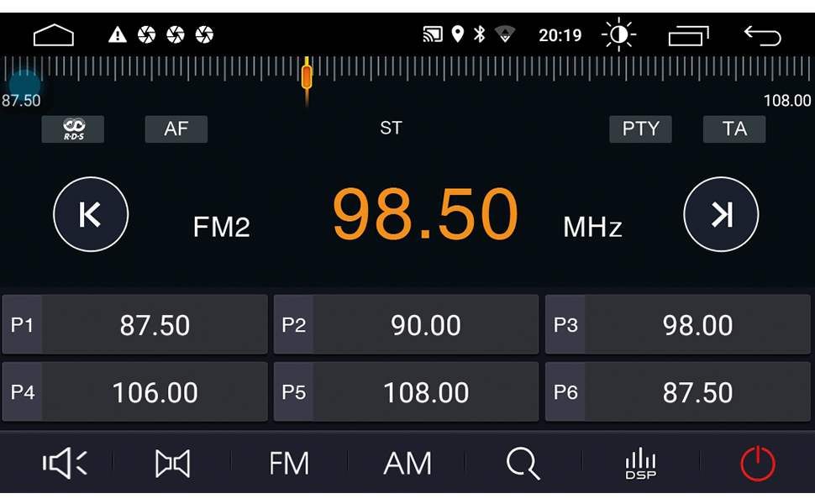Toggle the local/distance reception icon
Viewport: 815px width, 504px height.
(172, 464)
